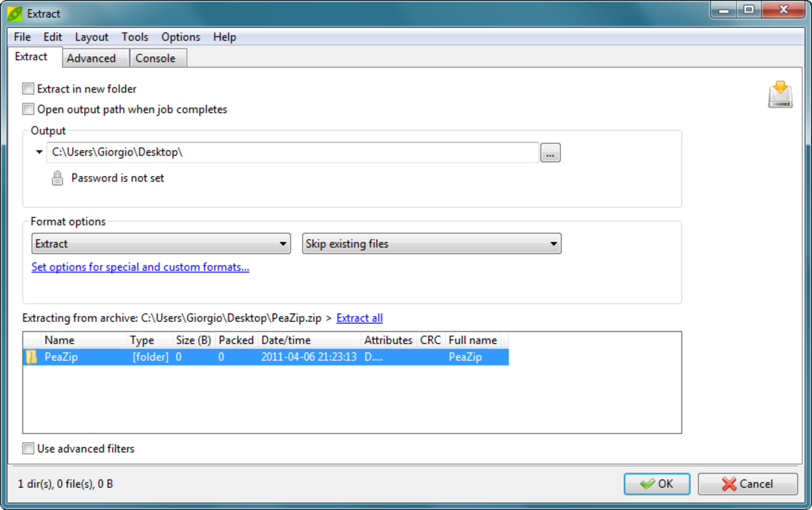812x510 pixels.
Task: Enable Use advanced filters
Action: coord(28,449)
